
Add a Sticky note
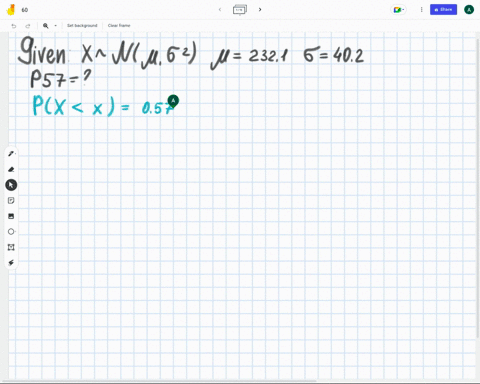[11, 200]
